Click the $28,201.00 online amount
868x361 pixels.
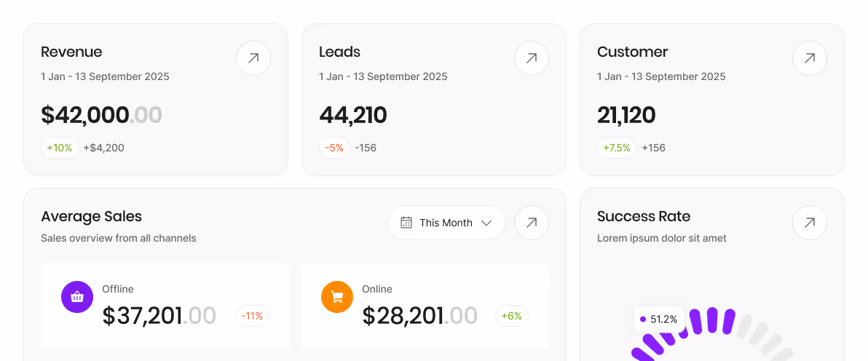[419, 316]
